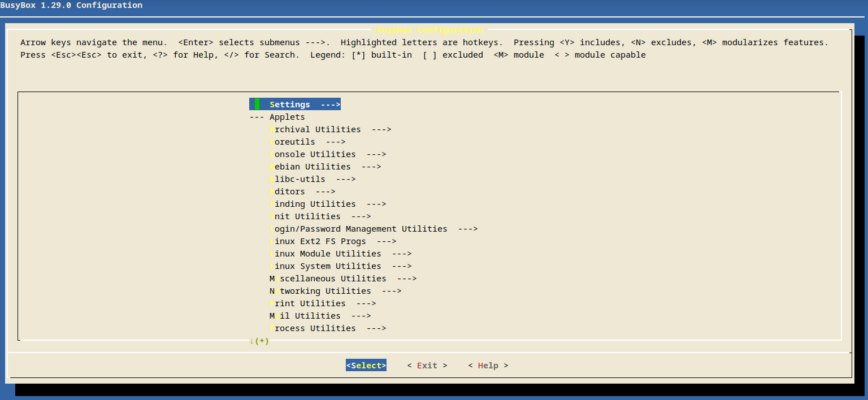Choose the Process Utilities entry

tap(328, 328)
